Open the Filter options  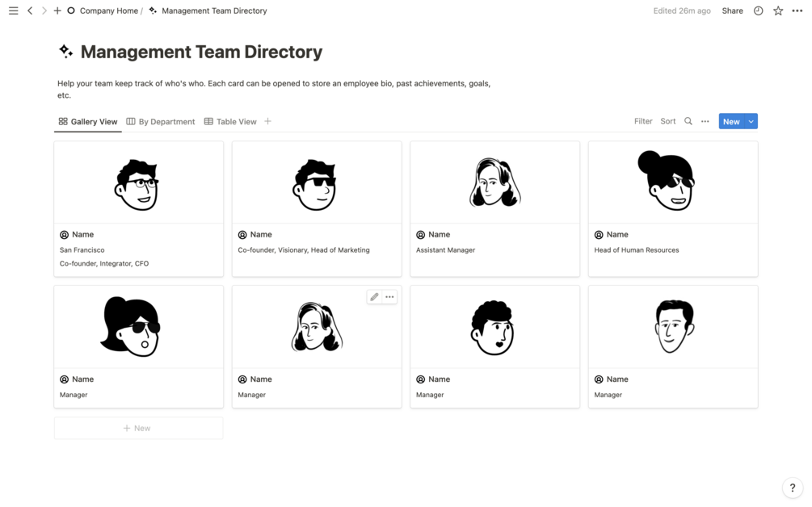tap(643, 121)
